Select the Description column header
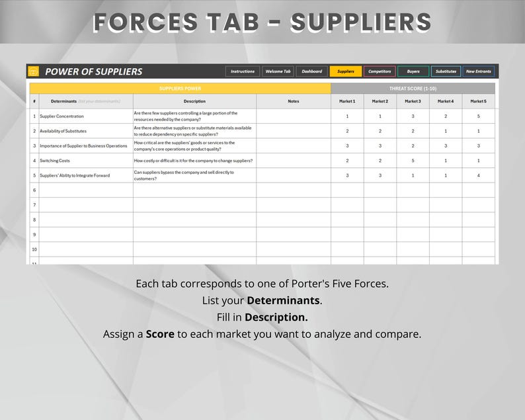The image size is (525, 420). [194, 101]
